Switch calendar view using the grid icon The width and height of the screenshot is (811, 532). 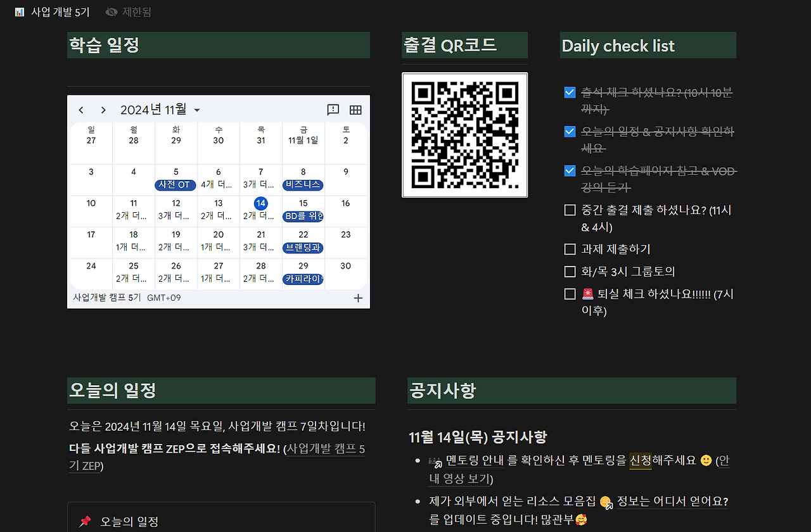pos(355,110)
